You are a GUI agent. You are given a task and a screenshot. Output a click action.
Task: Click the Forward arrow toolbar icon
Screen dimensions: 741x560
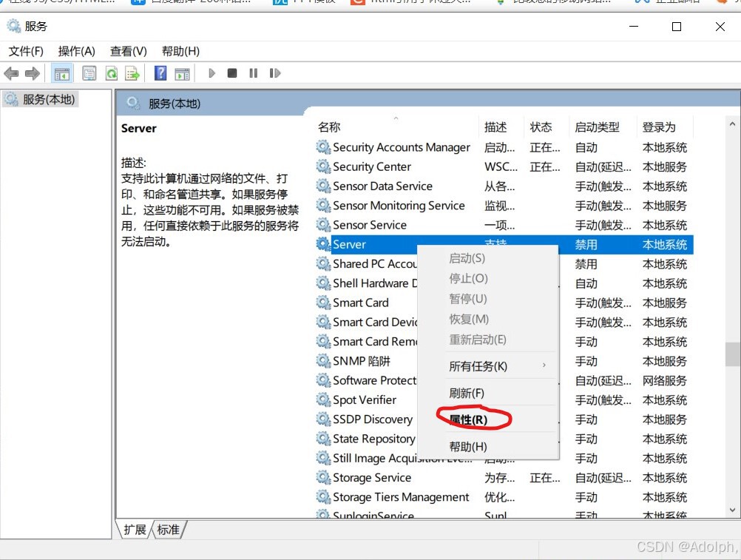click(x=32, y=73)
